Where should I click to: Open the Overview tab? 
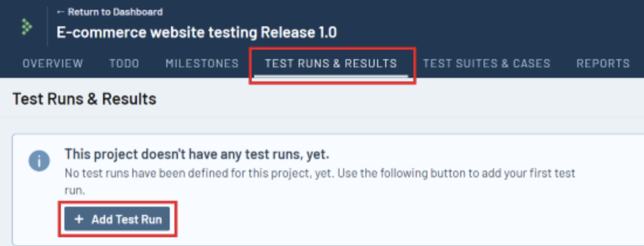coord(53,63)
